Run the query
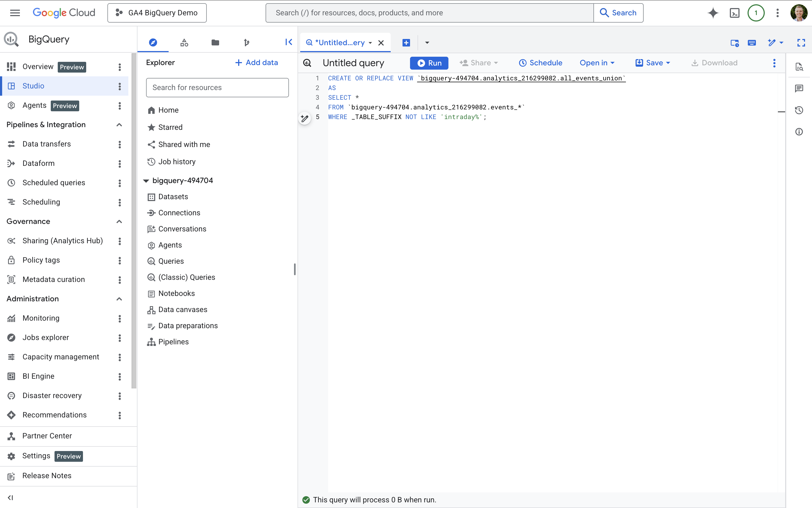This screenshot has width=812, height=508. click(429, 63)
